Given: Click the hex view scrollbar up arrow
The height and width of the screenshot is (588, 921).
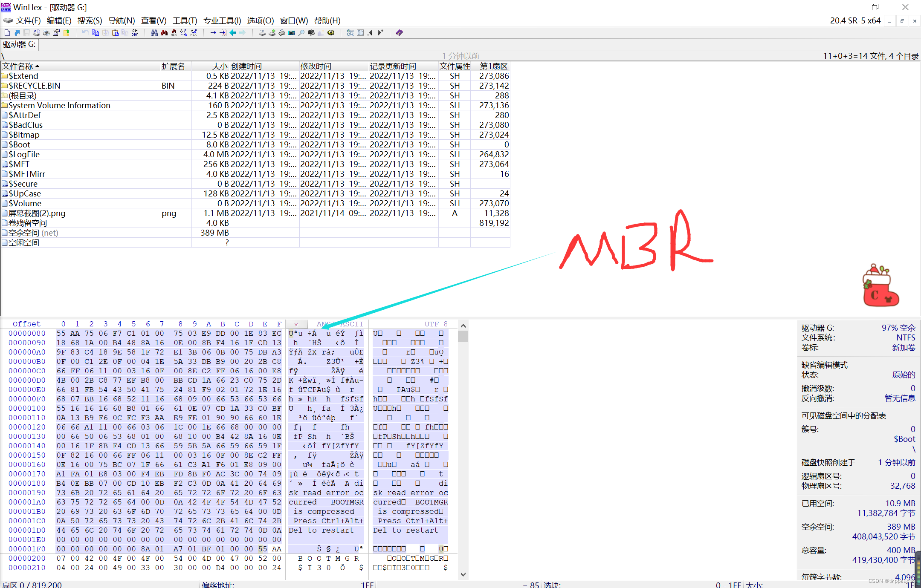Looking at the screenshot, I should click(x=463, y=326).
